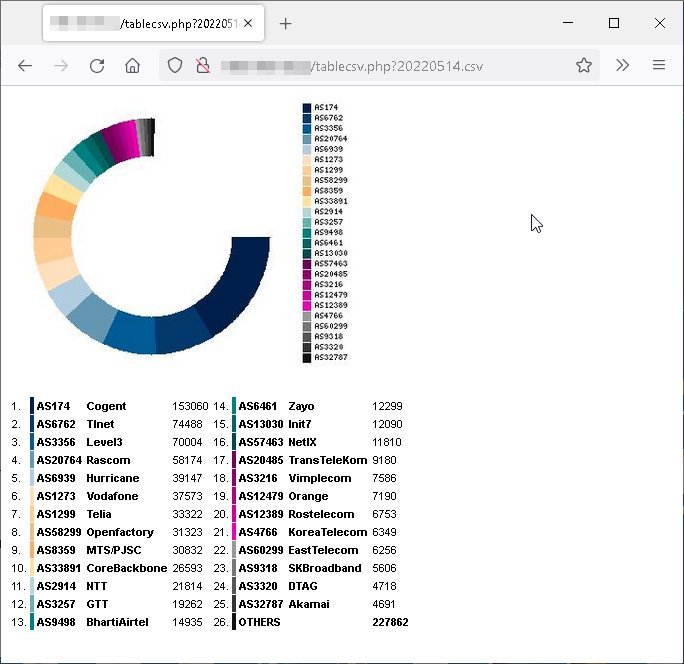Viewport: 684px width, 664px height.
Task: Click the bold total 227862
Action: click(x=390, y=622)
